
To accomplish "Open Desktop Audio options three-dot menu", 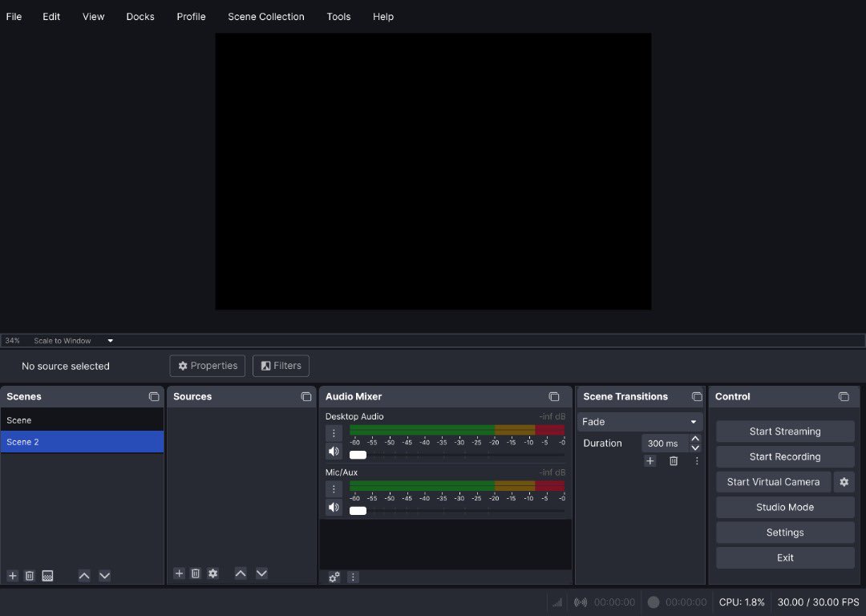I will point(334,433).
